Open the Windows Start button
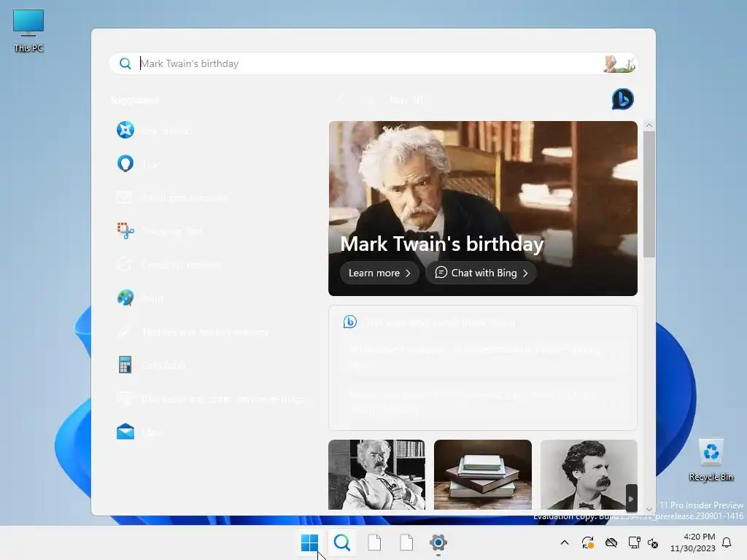 tap(309, 542)
